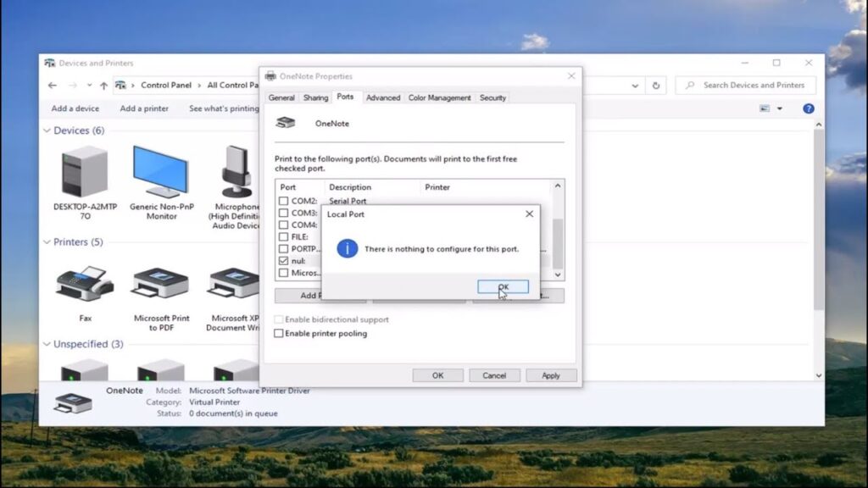The image size is (868, 488).
Task: Click Add a printer
Action: point(144,108)
